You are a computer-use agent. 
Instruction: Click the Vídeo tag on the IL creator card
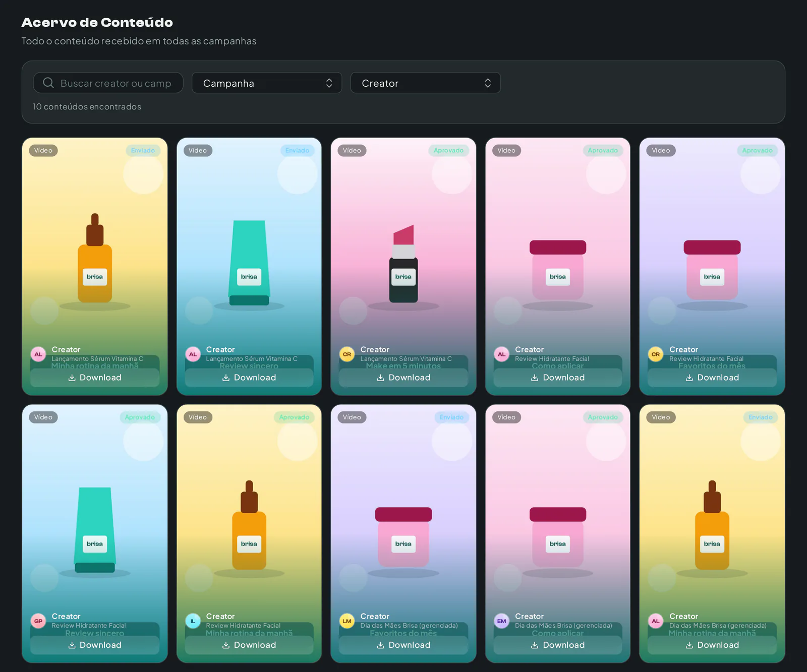pos(198,417)
